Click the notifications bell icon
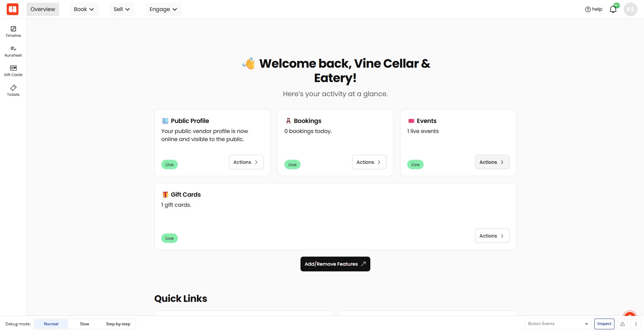Viewport: 644px width, 332px height. tap(613, 9)
